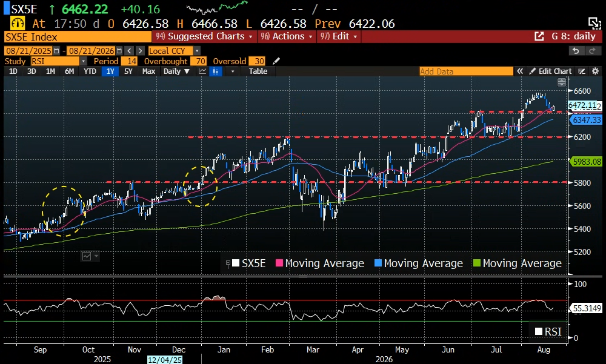The image size is (606, 364).
Task: Open end date calendar picker icon
Action: 119,51
